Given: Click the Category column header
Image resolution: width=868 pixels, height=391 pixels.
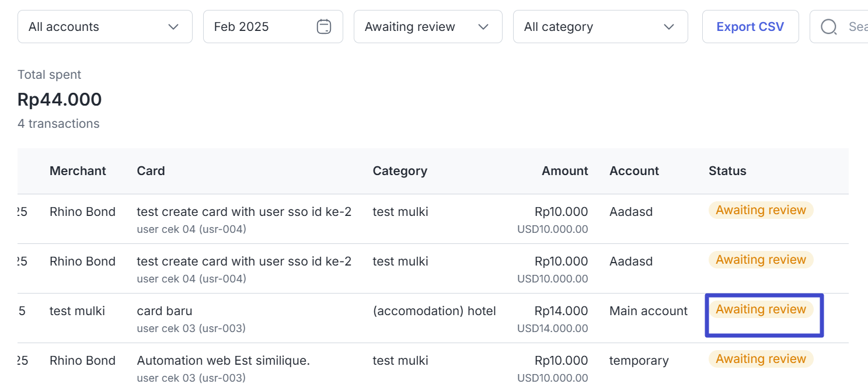Looking at the screenshot, I should coord(400,171).
